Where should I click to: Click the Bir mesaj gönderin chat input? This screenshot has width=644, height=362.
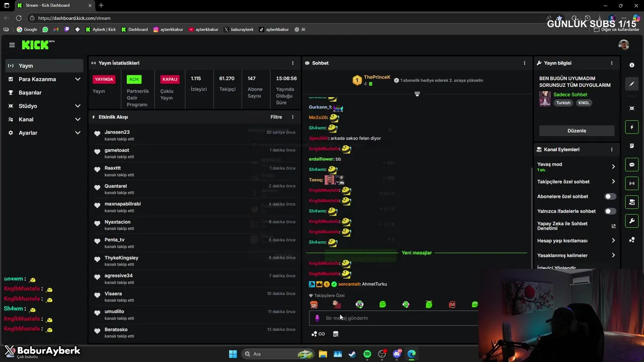(392, 318)
